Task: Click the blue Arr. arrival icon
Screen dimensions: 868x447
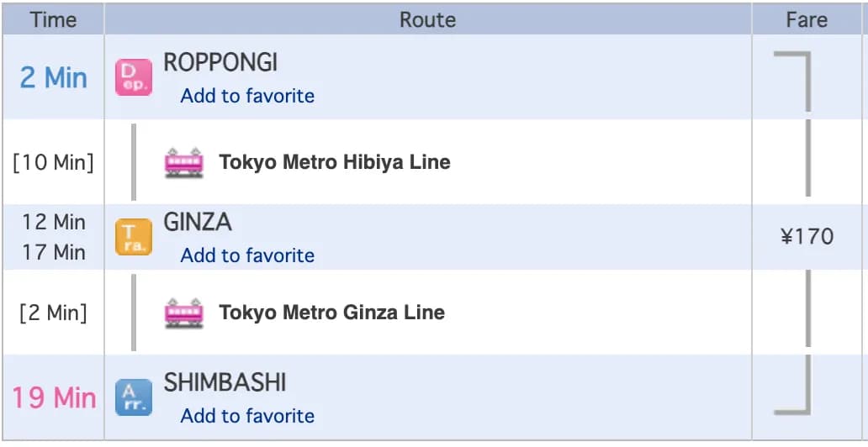Action: tap(134, 397)
